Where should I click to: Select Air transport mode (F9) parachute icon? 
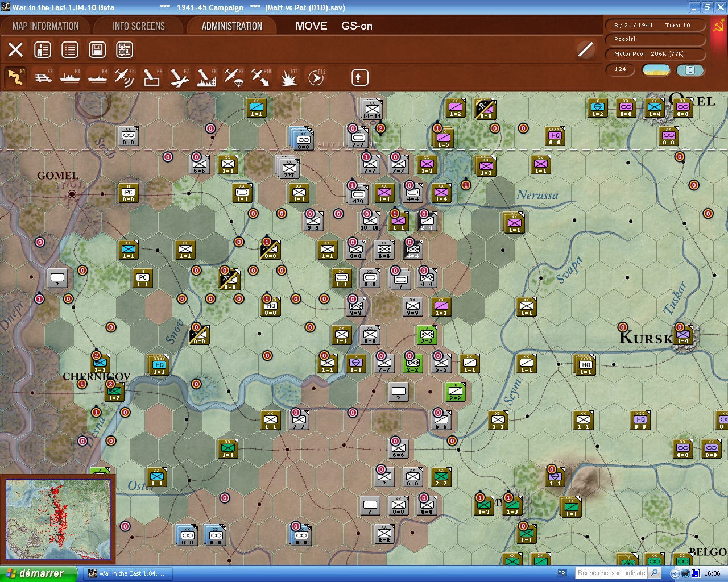pyautogui.click(x=234, y=77)
